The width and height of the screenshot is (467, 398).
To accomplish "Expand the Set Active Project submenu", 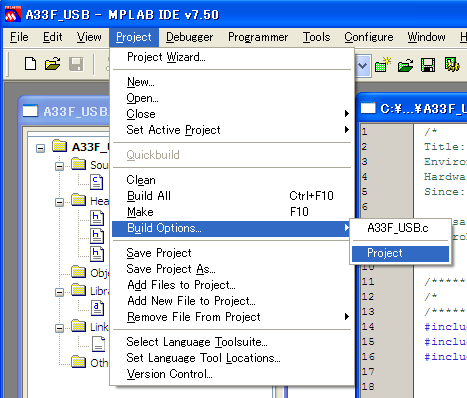I will click(x=347, y=130).
